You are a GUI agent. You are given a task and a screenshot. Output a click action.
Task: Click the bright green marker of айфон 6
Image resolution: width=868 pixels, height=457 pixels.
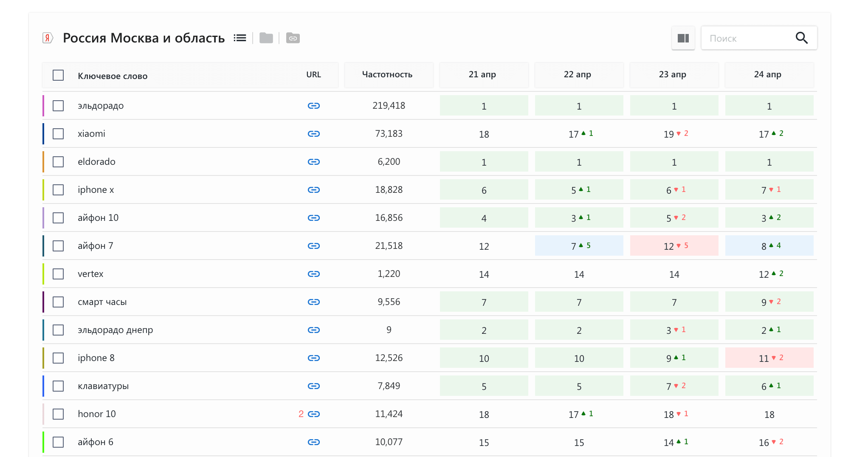pyautogui.click(x=43, y=442)
